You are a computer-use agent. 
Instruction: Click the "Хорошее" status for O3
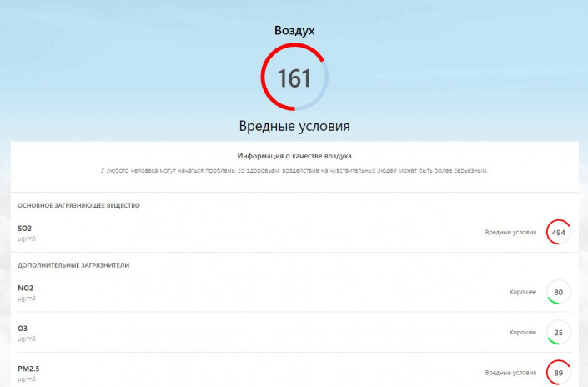point(522,333)
